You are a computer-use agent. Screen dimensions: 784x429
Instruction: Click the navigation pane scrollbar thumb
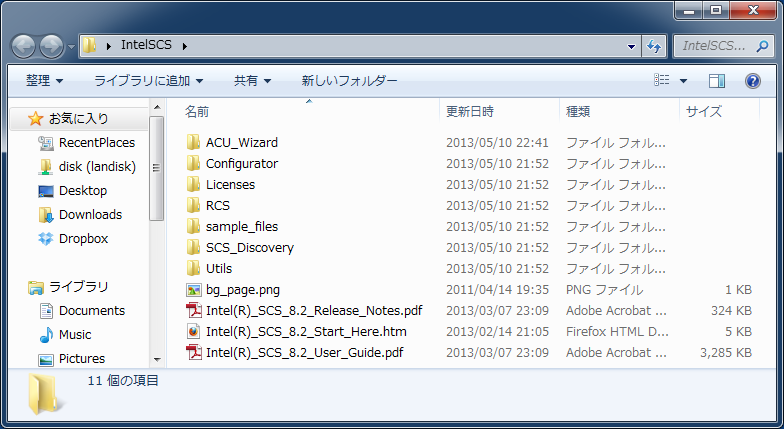[156, 168]
